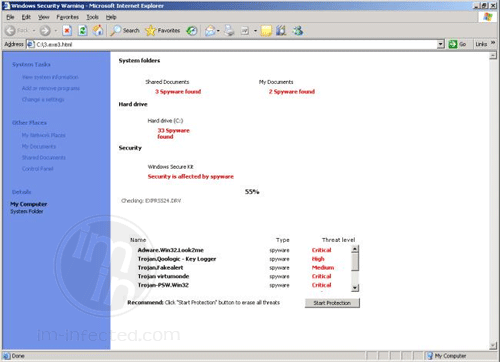This screenshot has width=500, height=362.
Task: Expand the Forward button history dropdown
Action: click(55, 31)
